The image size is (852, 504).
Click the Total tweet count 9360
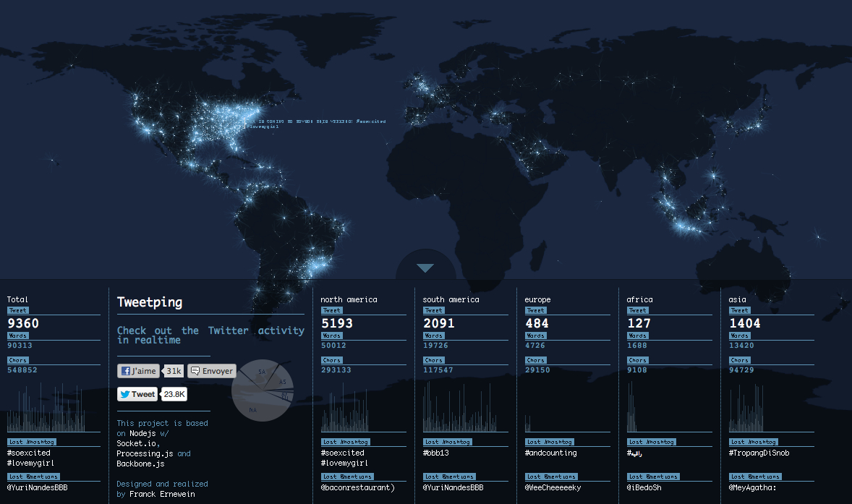(23, 324)
